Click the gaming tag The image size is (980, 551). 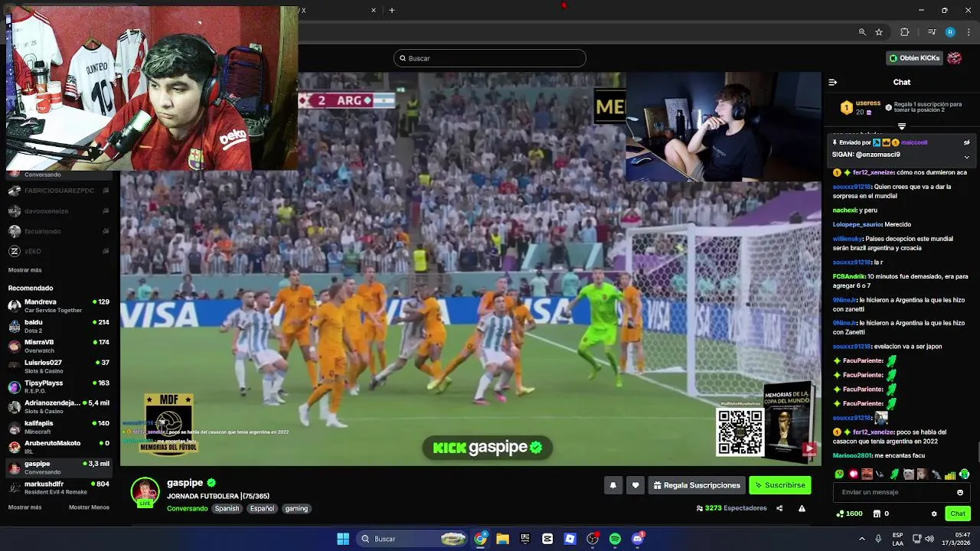click(296, 508)
